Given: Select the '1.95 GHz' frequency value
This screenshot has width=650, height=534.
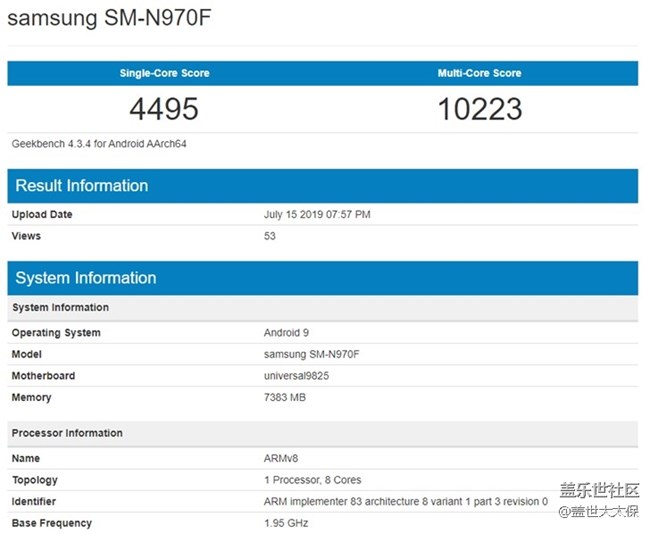Looking at the screenshot, I should (286, 523).
